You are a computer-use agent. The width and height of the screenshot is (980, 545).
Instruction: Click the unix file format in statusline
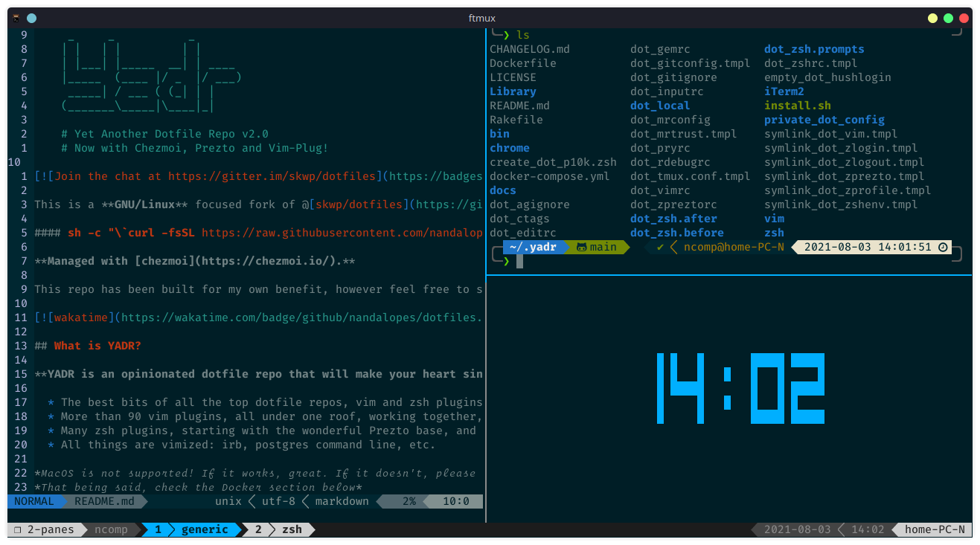click(228, 501)
